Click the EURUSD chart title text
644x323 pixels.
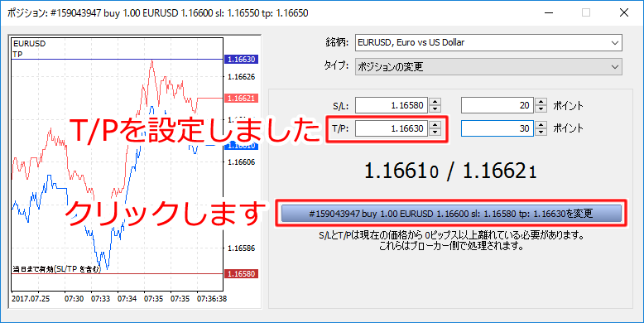pyautogui.click(x=29, y=44)
